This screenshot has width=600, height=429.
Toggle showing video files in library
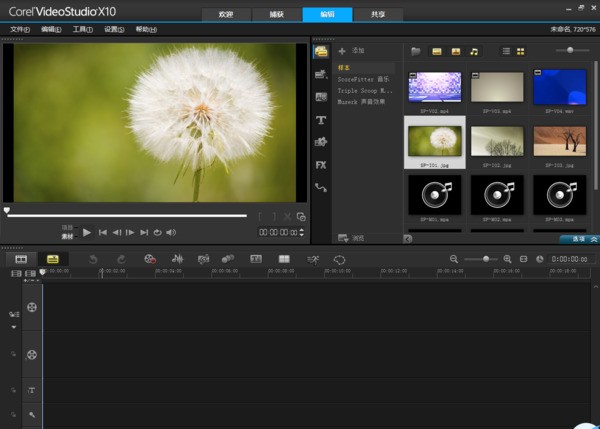pos(437,51)
